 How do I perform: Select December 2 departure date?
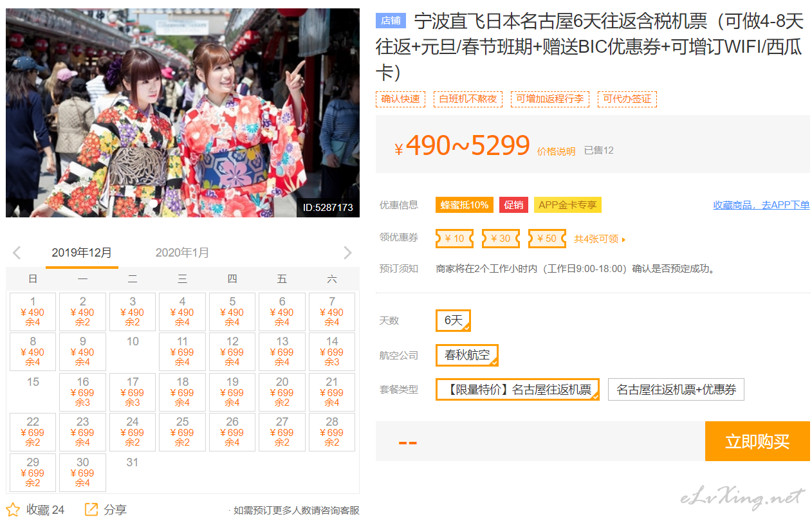82,312
